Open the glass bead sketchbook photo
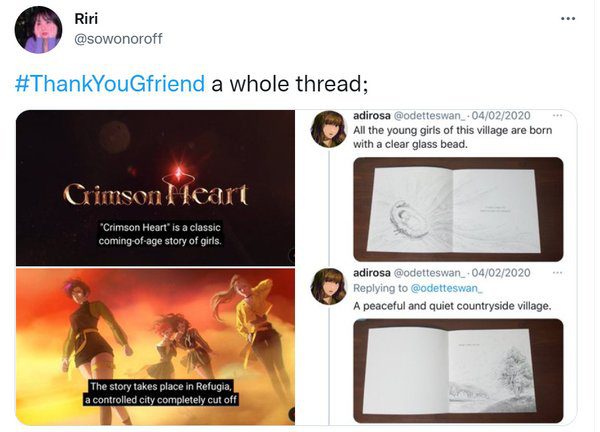 pyautogui.click(x=458, y=209)
